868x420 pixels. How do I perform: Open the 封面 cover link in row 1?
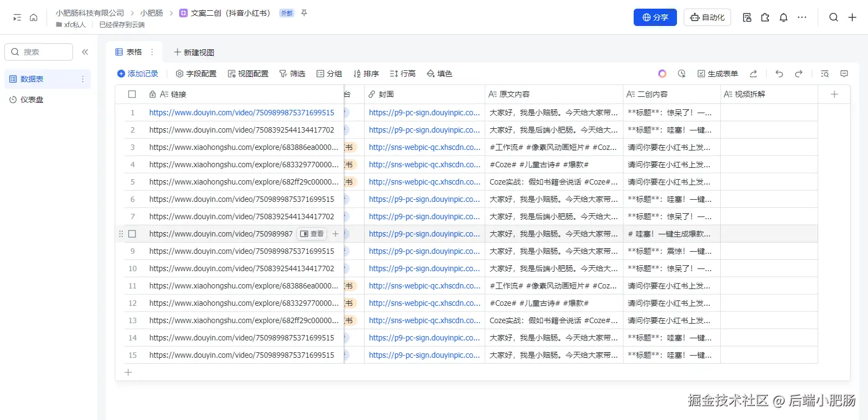coord(424,113)
